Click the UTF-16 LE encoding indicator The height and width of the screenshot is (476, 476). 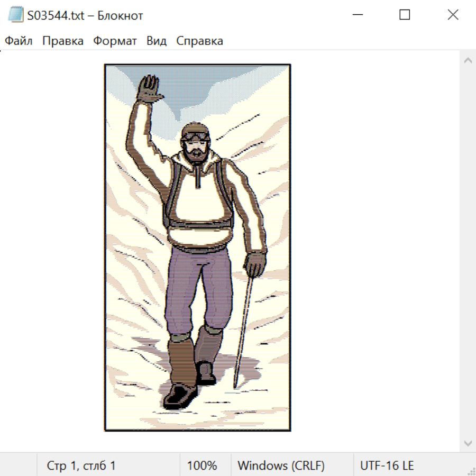tap(387, 466)
